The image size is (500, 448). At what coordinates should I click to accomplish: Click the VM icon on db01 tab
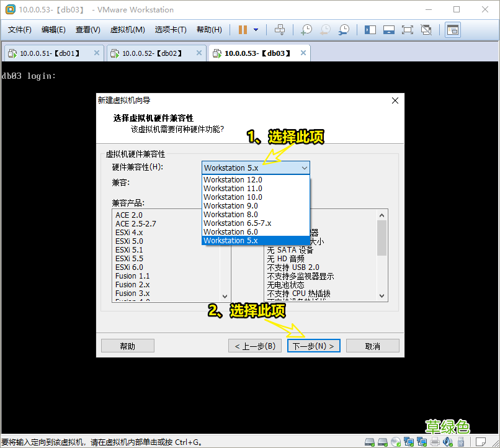pos(12,53)
